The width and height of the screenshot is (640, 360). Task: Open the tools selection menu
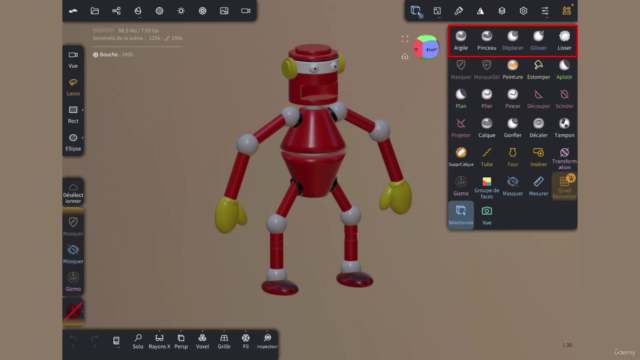pyautogui.click(x=416, y=11)
